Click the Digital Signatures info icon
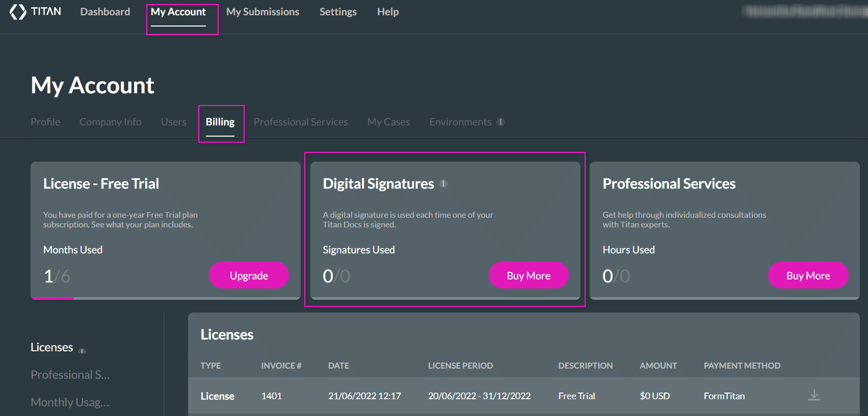Viewport: 868px width, 416px height. 443,184
